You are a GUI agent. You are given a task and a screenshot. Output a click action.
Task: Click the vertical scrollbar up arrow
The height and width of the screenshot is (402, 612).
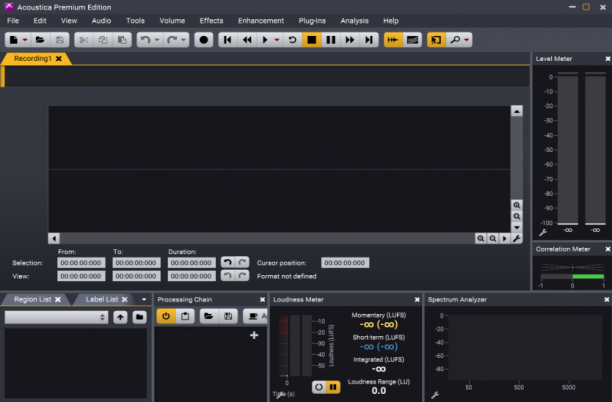(x=517, y=111)
